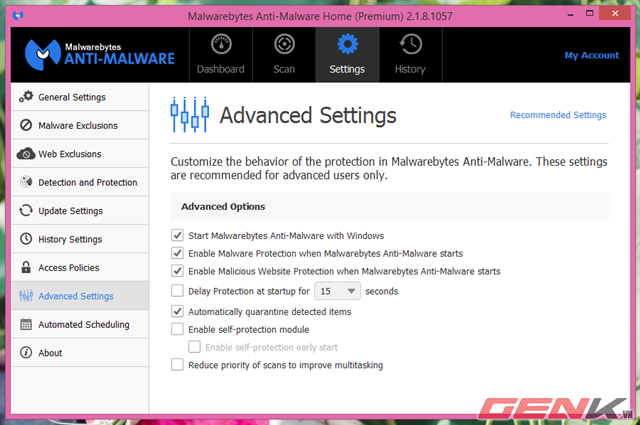640x425 pixels.
Task: Choose Detection and Protection
Action: coord(80,182)
